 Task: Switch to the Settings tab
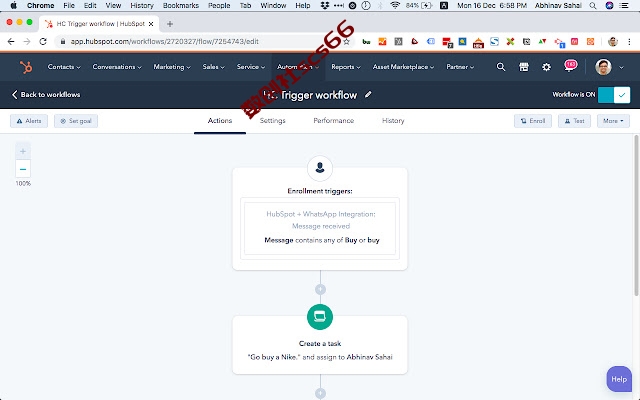(x=272, y=121)
